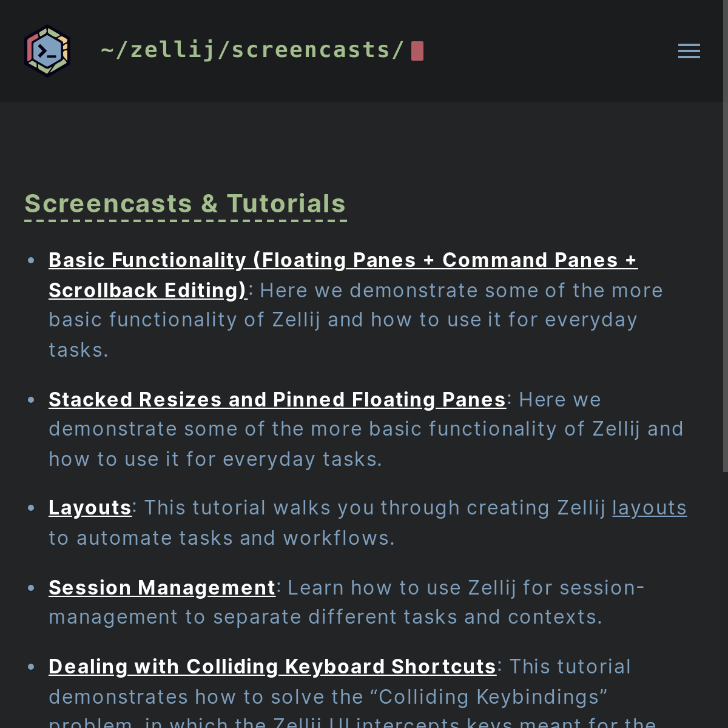Image resolution: width=728 pixels, height=728 pixels.
Task: Open the bold Layouts tutorial link
Action: coord(90,508)
